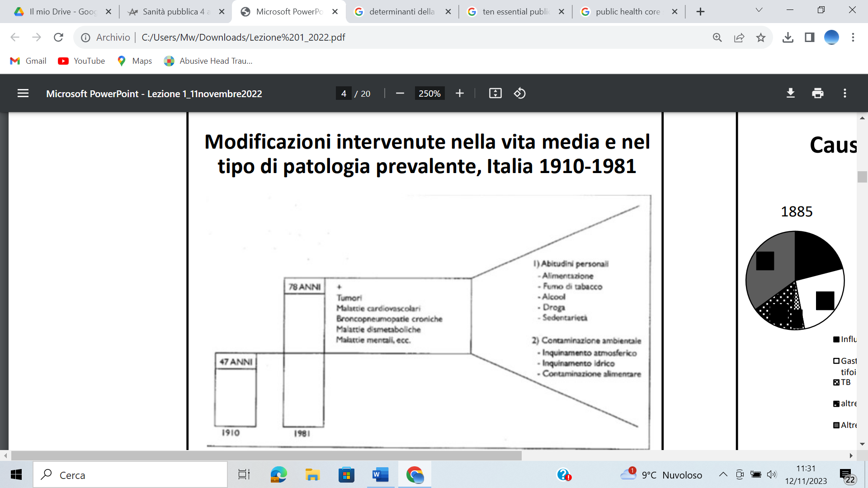Bookmark this page with star icon

[761, 38]
